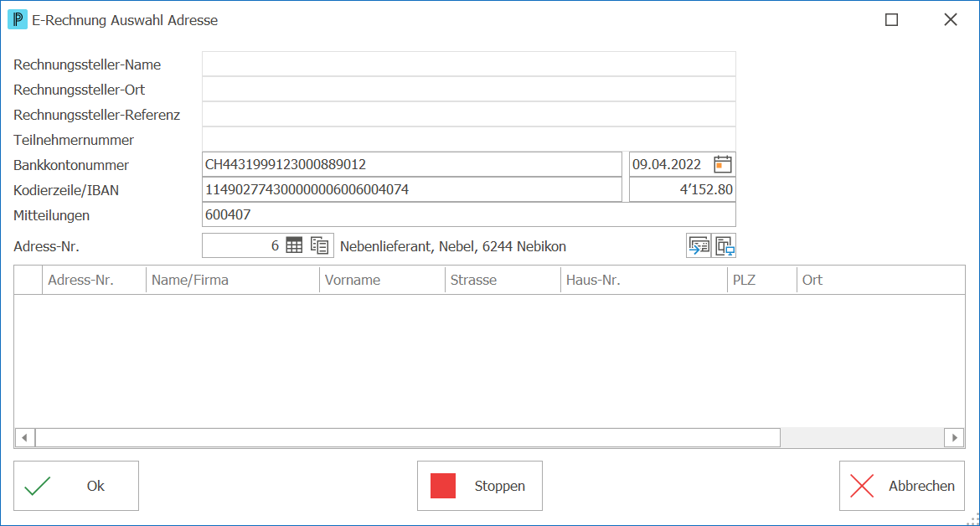Click the text "Nebenlieferant, Nebel, 6244 Nebikon"
The width and height of the screenshot is (980, 526).
click(453, 246)
